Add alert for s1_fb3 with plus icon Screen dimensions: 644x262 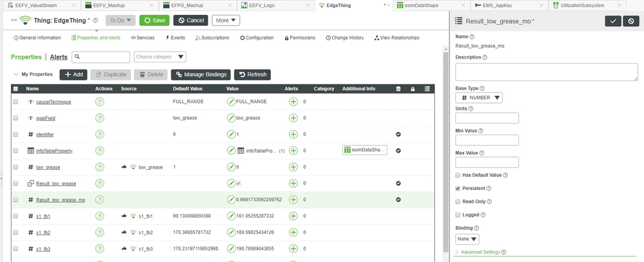293,249
